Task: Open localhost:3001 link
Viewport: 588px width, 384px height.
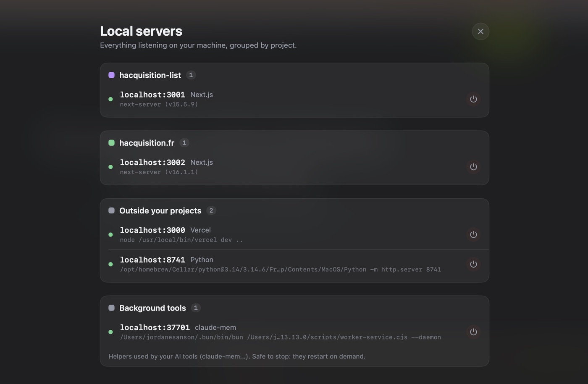Action: pyautogui.click(x=152, y=95)
